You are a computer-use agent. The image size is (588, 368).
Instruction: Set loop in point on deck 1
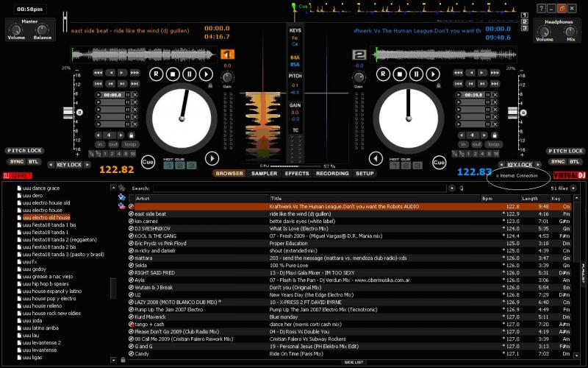[100, 144]
